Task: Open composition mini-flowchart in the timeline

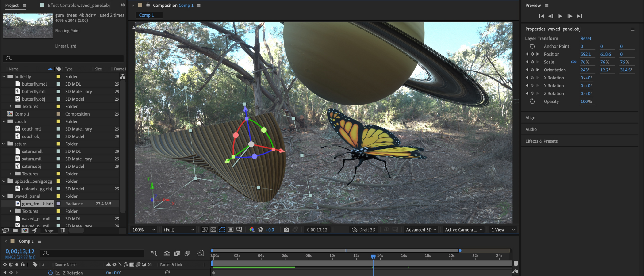Action: click(154, 253)
